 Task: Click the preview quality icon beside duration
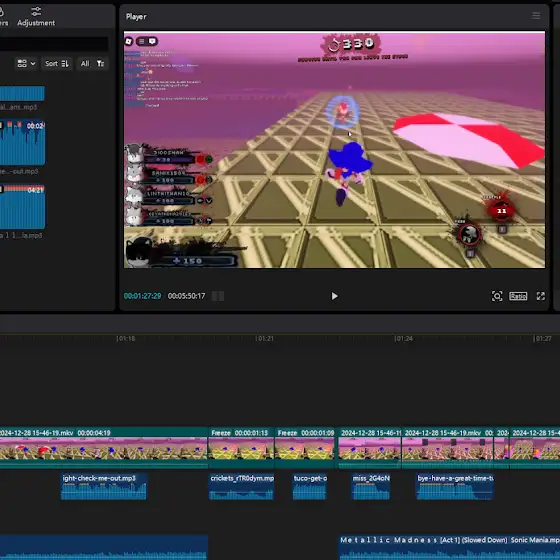pyautogui.click(x=218, y=296)
